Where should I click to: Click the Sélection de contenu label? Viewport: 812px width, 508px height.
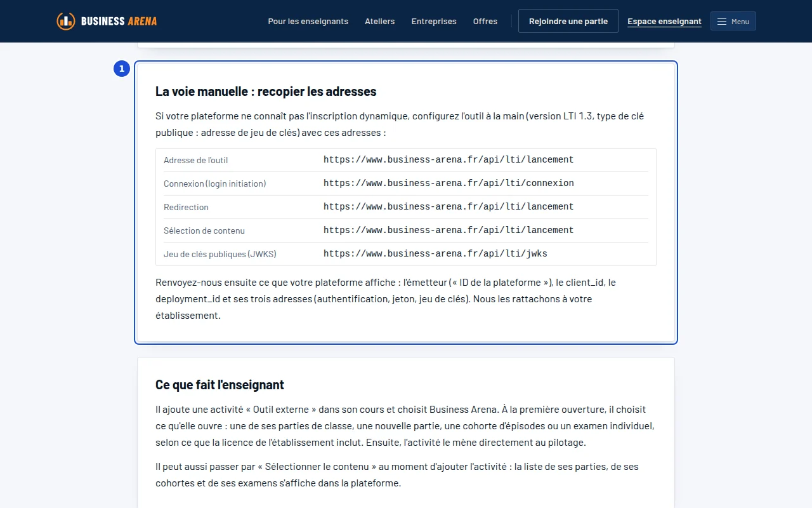click(204, 231)
